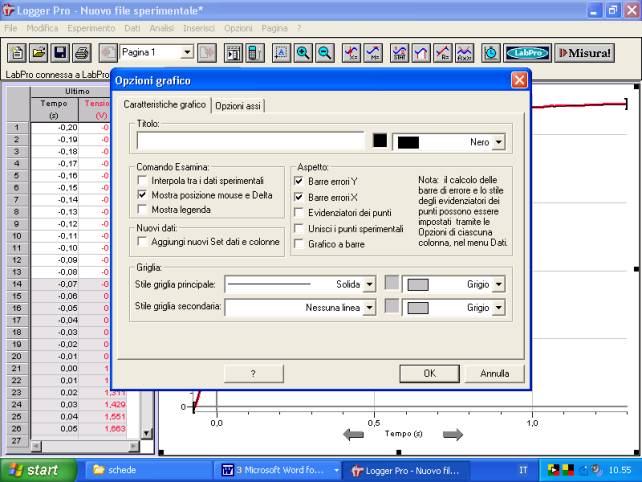Click the Open file folder icon

click(x=38, y=53)
